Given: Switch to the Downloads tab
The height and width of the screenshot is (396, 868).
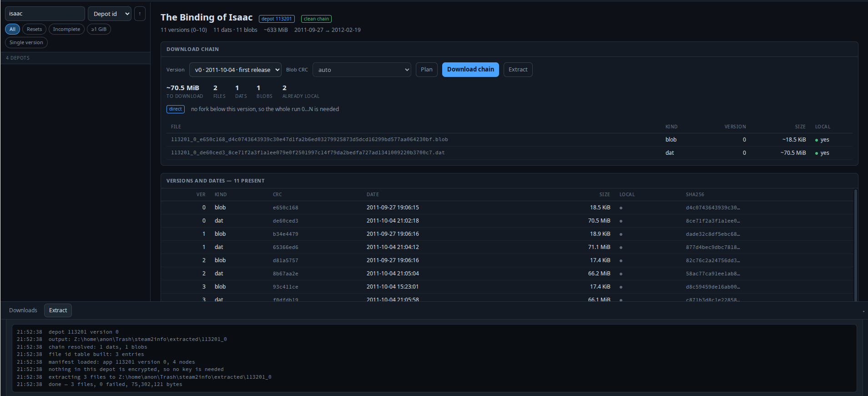Looking at the screenshot, I should pyautogui.click(x=23, y=310).
